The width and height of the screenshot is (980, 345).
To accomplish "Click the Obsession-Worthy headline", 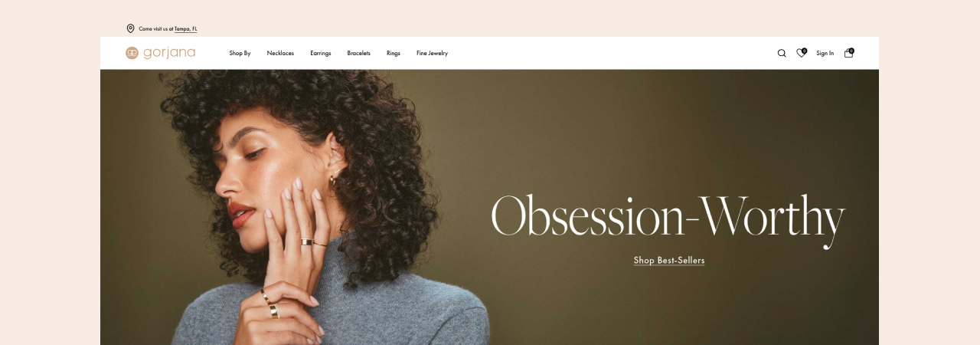I will tap(668, 218).
